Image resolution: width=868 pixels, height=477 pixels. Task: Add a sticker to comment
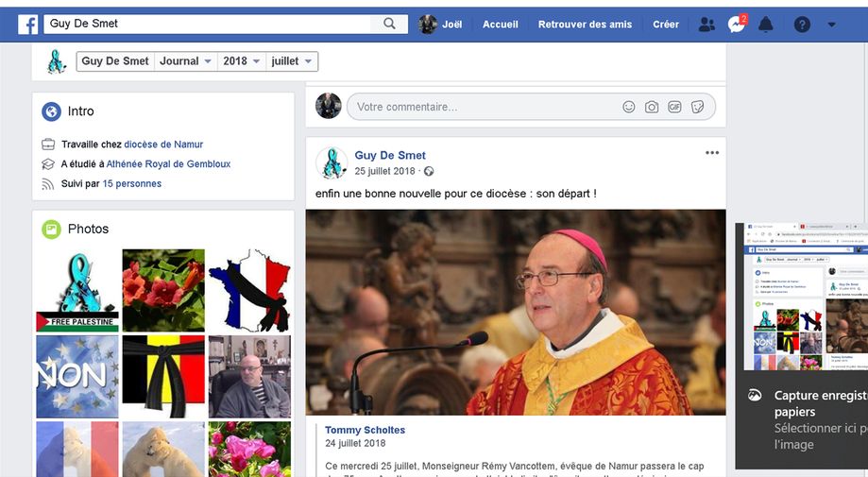[697, 107]
